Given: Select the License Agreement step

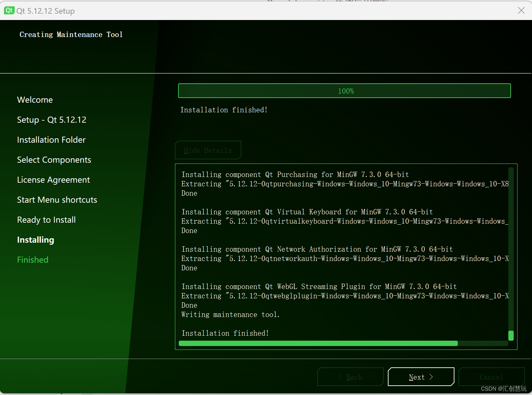Looking at the screenshot, I should [53, 180].
